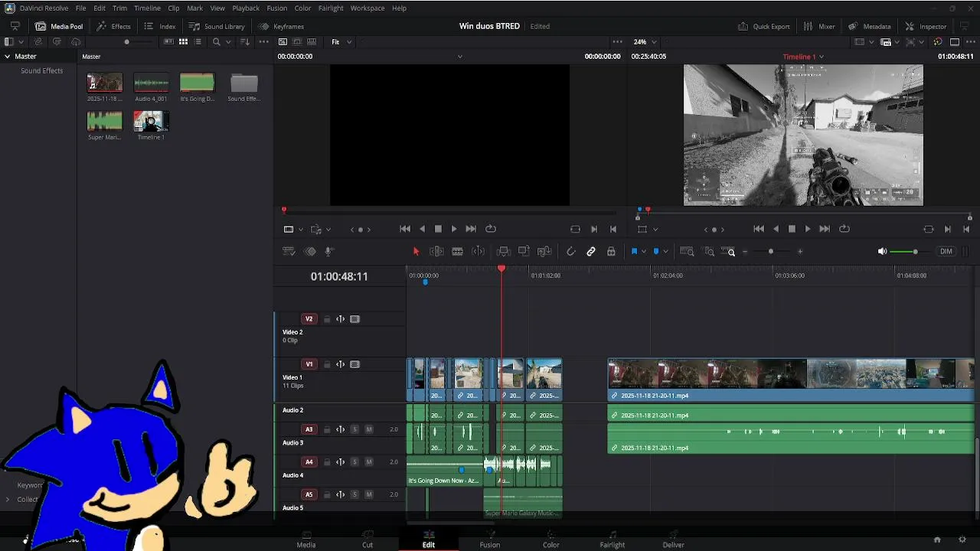
Task: Solo the A4 audio track
Action: point(354,462)
